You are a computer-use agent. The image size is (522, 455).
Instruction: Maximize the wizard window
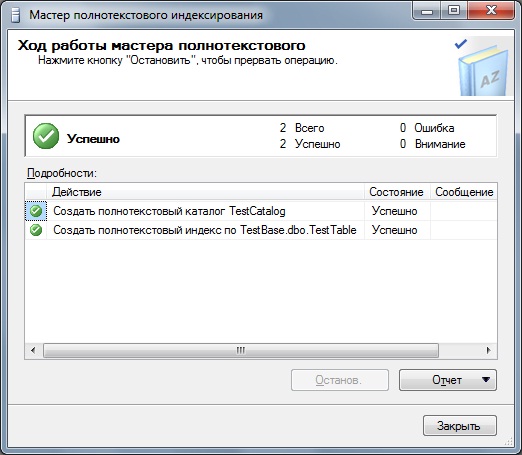pyautogui.click(x=454, y=10)
